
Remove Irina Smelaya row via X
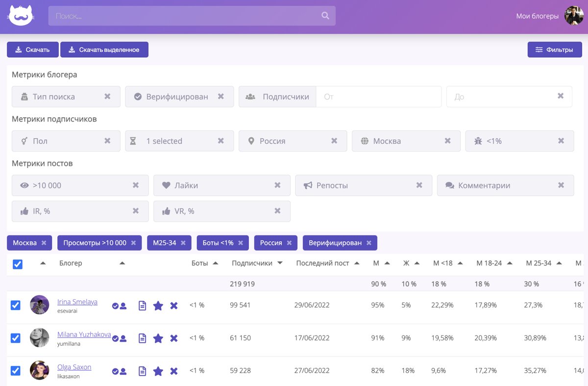point(174,306)
